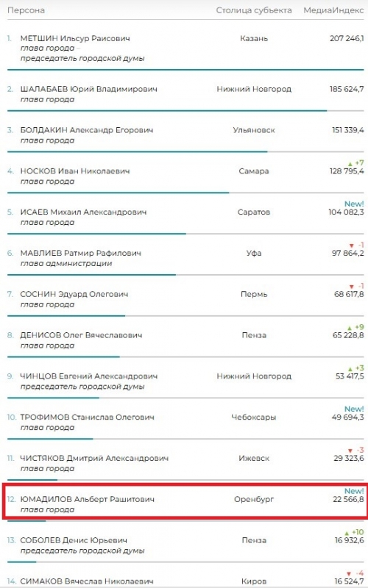368x588 pixels.
Task: Click the New! badge for Трофимов
Action: [x=354, y=409]
